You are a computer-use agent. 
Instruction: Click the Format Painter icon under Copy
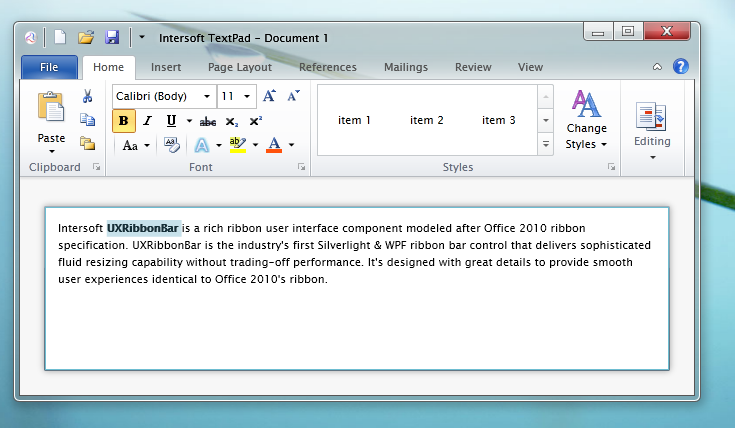pos(87,143)
